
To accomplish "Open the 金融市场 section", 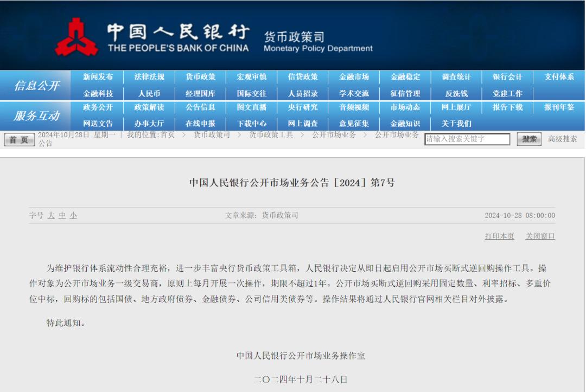I will click(355, 76).
